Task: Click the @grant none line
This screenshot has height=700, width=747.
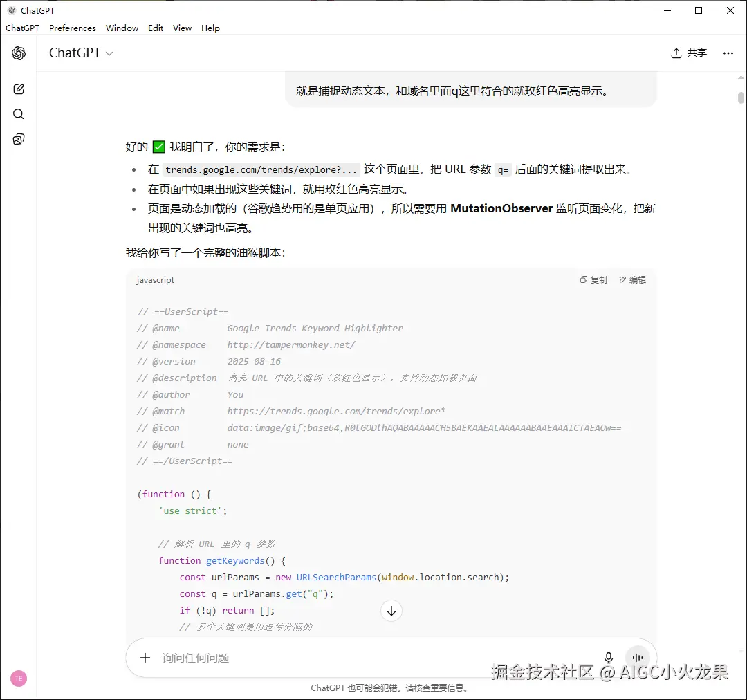Action: point(192,445)
